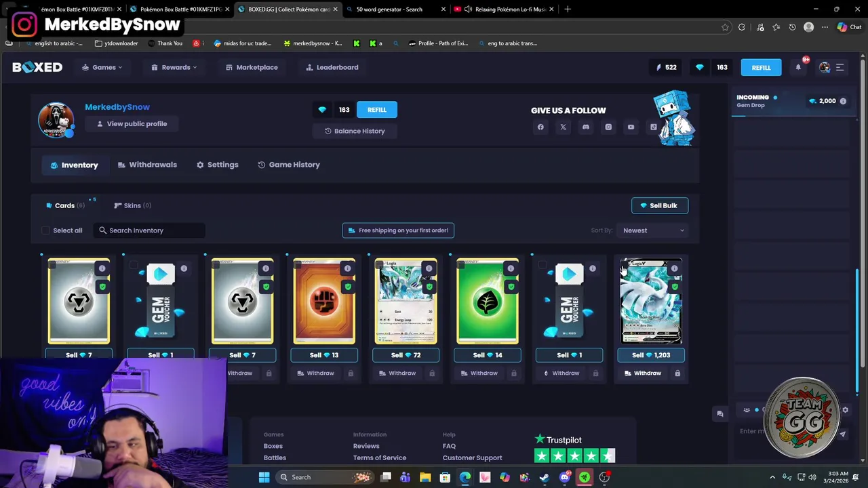Click green shield badge on Sell 72 card
The width and height of the screenshot is (868, 488).
click(x=429, y=287)
